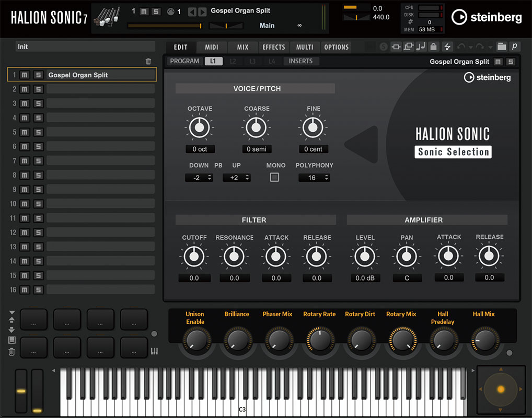Click the trash icon above the slot list
This screenshot has height=418, width=532.
(x=148, y=62)
